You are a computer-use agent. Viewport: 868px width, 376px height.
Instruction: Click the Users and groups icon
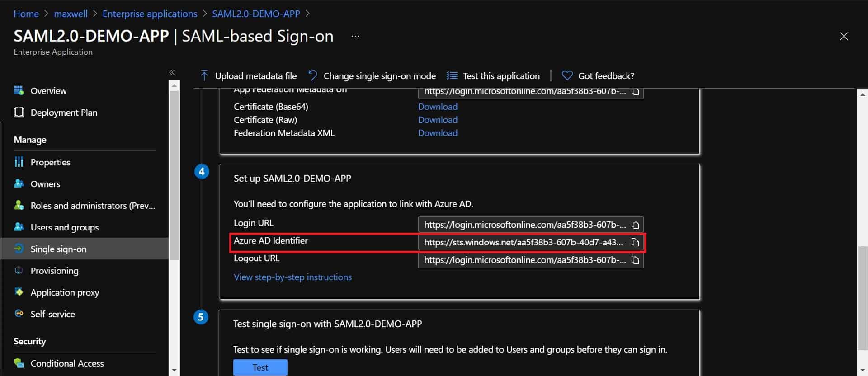click(19, 227)
